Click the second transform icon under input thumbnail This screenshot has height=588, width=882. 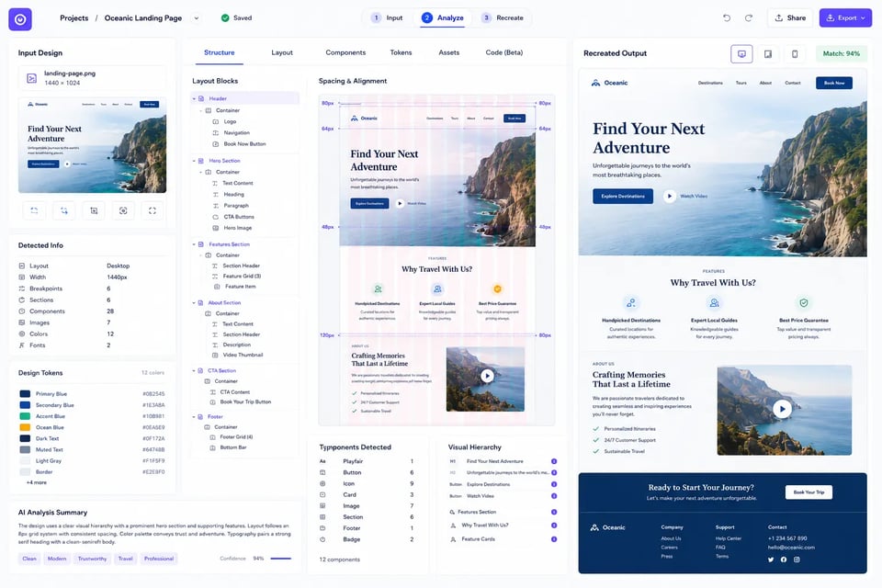[64, 210]
